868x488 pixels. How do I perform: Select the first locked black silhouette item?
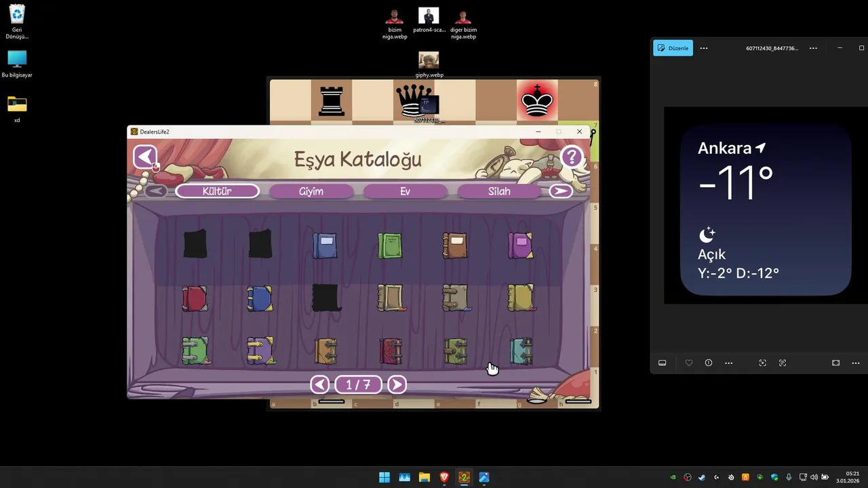pyautogui.click(x=195, y=244)
